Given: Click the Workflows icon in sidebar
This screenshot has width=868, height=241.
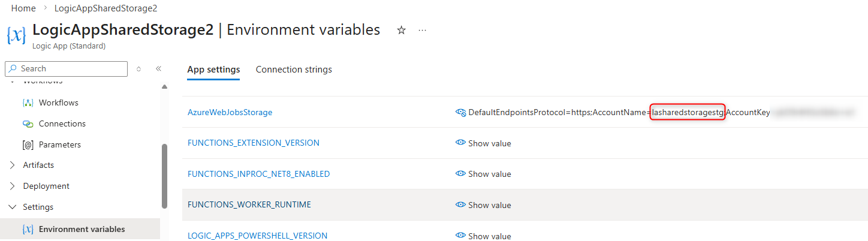Looking at the screenshot, I should click(x=28, y=103).
